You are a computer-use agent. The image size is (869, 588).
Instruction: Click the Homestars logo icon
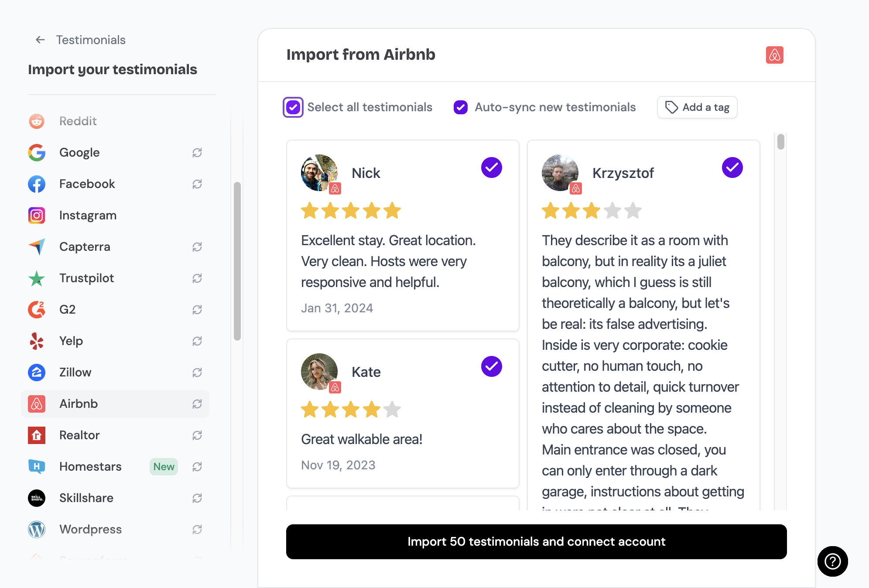tap(37, 466)
